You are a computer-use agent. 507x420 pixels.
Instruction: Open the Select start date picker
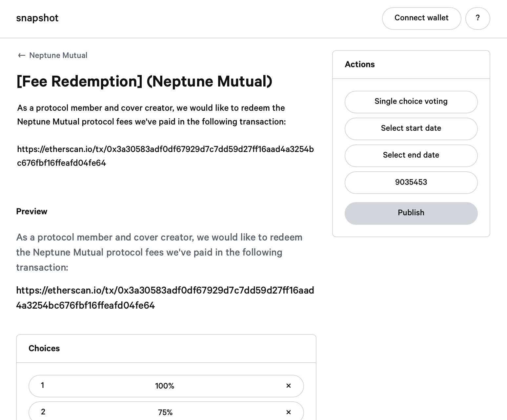click(x=411, y=128)
